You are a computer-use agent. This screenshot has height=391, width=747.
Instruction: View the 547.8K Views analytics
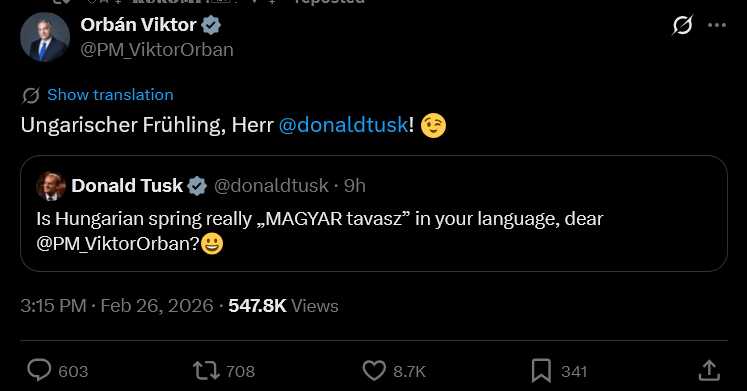(x=283, y=306)
